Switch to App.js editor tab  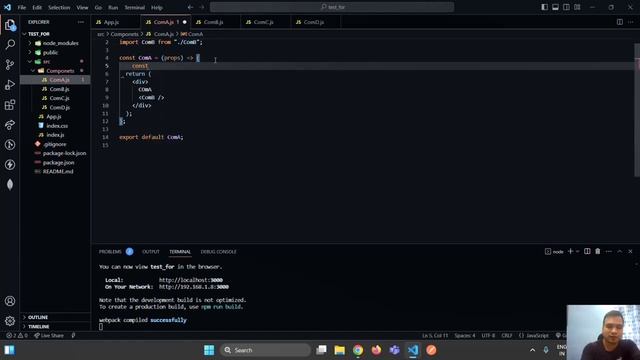(x=116, y=22)
